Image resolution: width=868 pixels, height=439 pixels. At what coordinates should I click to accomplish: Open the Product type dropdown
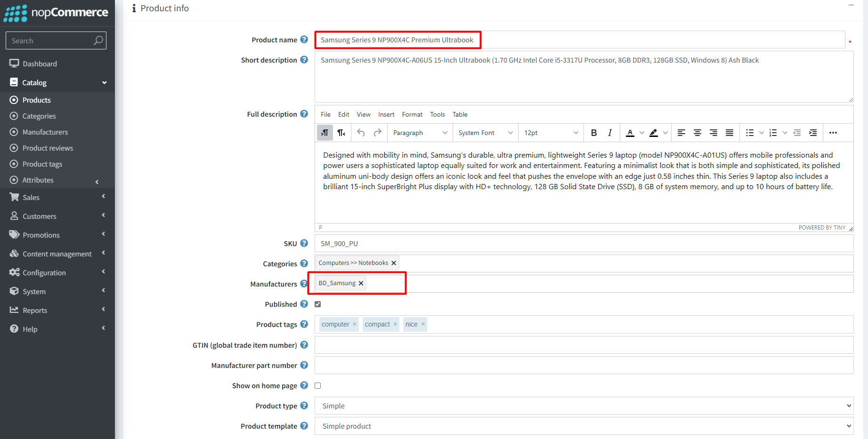[x=584, y=406]
